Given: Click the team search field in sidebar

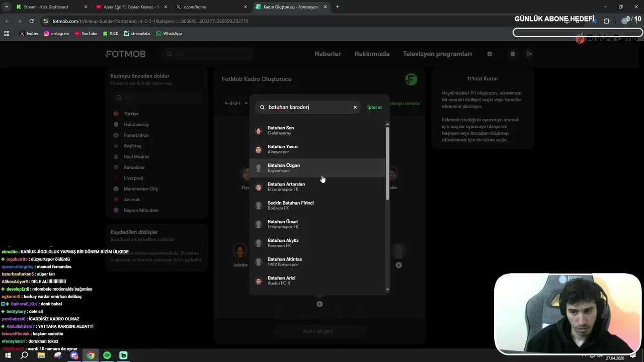Looking at the screenshot, I should [156, 98].
